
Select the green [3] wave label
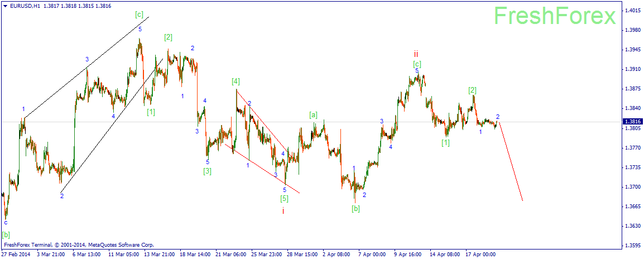[x=208, y=171]
